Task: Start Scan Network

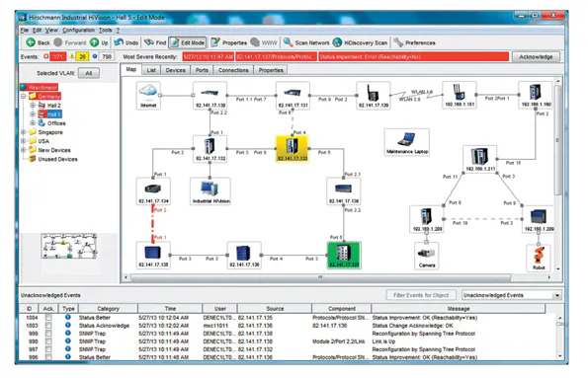Action: 306,42
